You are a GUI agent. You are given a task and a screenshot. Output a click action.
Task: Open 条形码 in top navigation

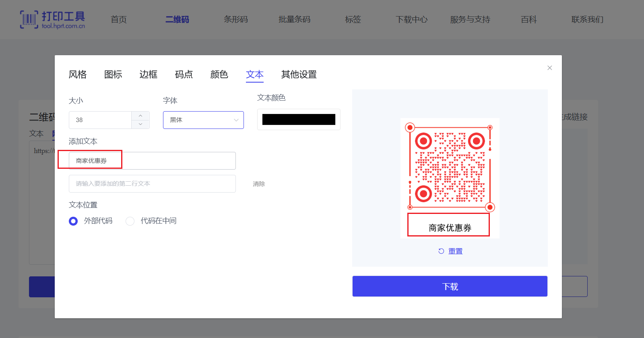tap(236, 19)
